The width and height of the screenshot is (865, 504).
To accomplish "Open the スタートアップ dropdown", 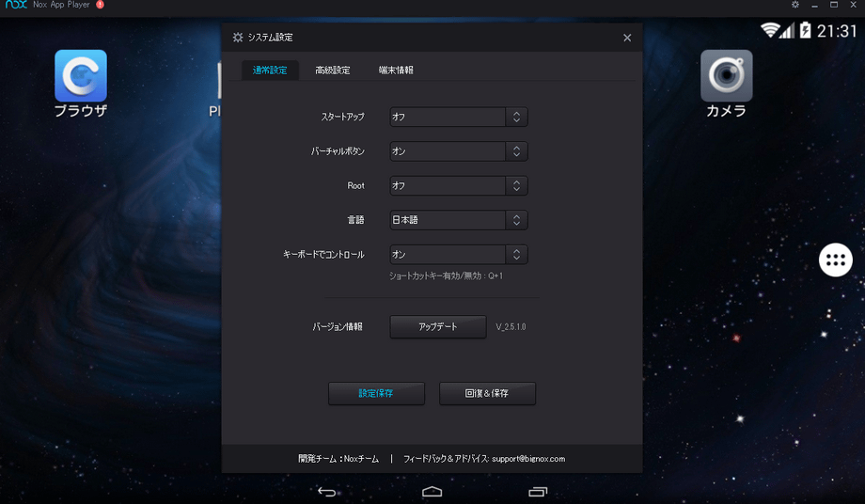I will (x=458, y=118).
